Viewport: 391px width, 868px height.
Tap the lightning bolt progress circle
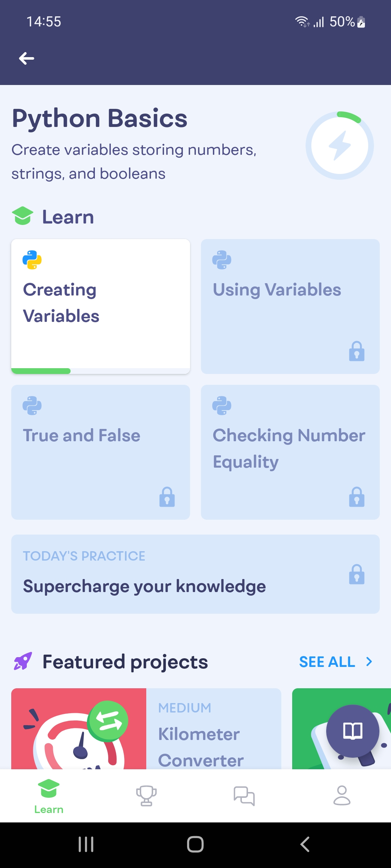(340, 145)
